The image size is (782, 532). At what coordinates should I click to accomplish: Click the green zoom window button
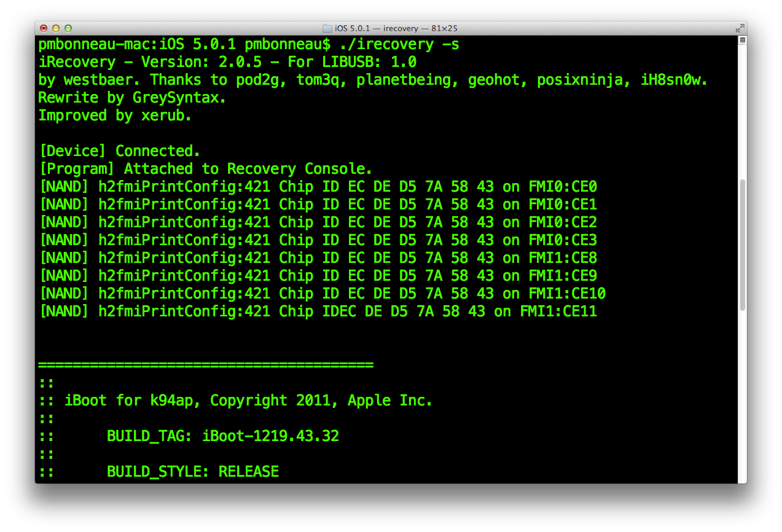pos(68,28)
